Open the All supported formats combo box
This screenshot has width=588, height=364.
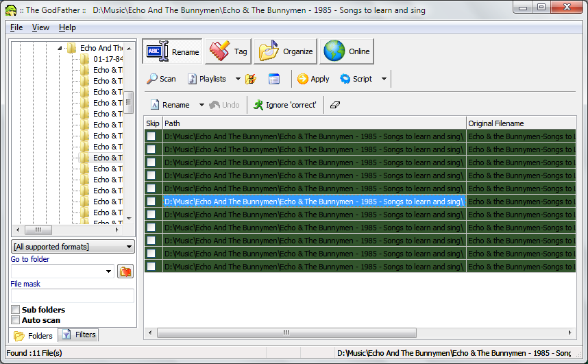73,247
